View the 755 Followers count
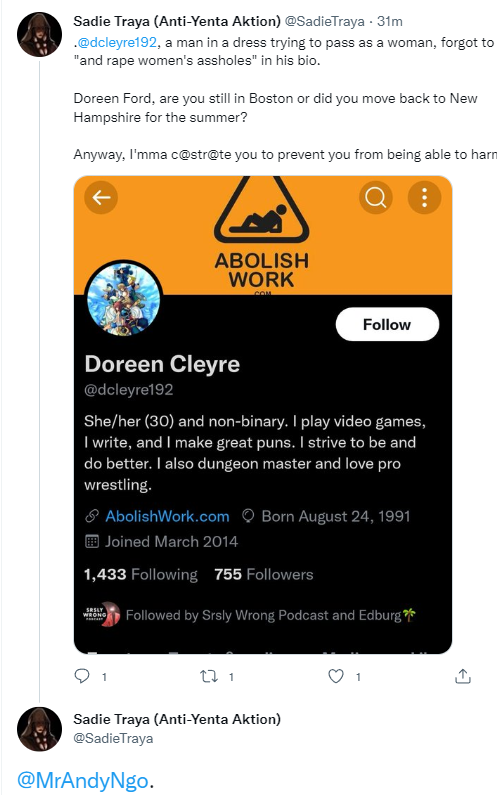497x795 pixels. click(264, 574)
